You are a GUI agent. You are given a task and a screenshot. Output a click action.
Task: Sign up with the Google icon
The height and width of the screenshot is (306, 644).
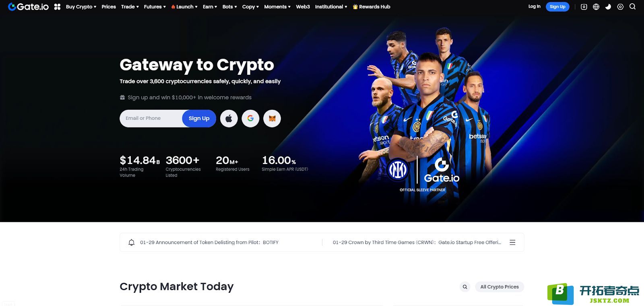point(250,119)
